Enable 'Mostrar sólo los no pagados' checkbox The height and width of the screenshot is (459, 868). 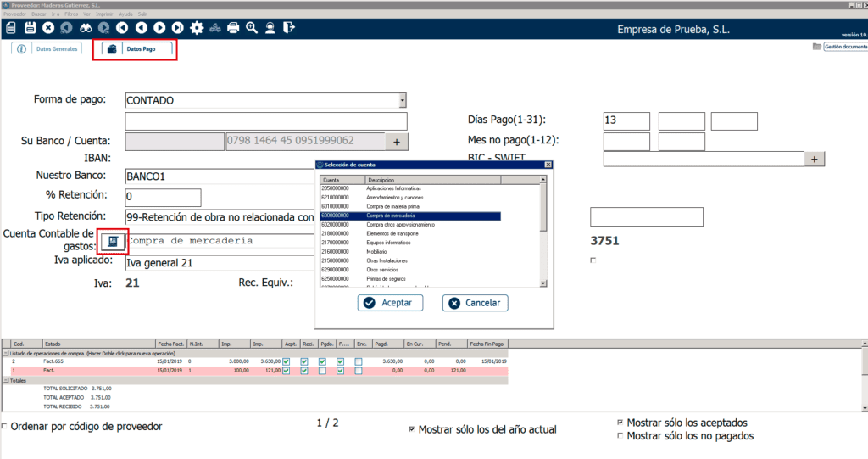click(x=620, y=436)
